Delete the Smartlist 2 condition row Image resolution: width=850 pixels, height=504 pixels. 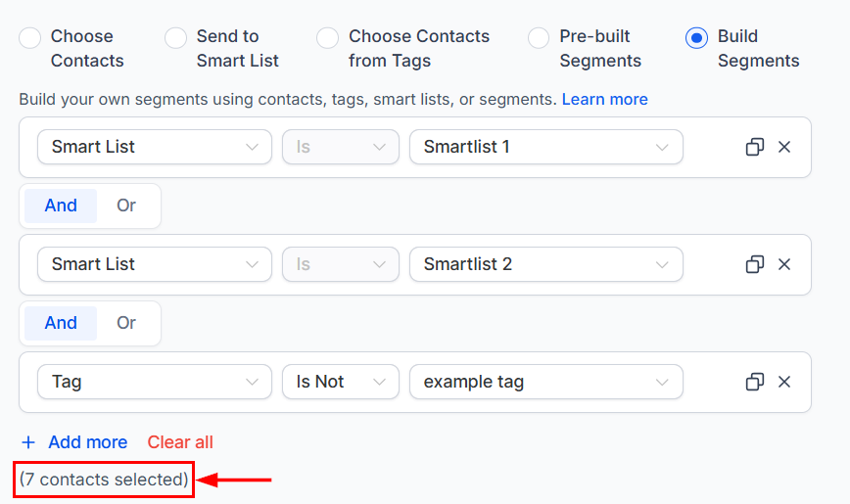[783, 264]
